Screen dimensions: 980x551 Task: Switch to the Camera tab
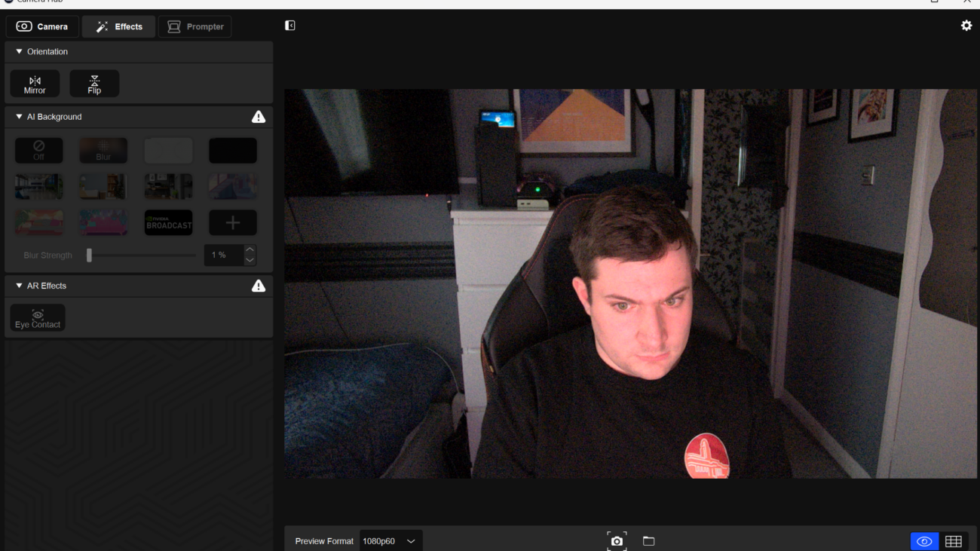pos(42,26)
